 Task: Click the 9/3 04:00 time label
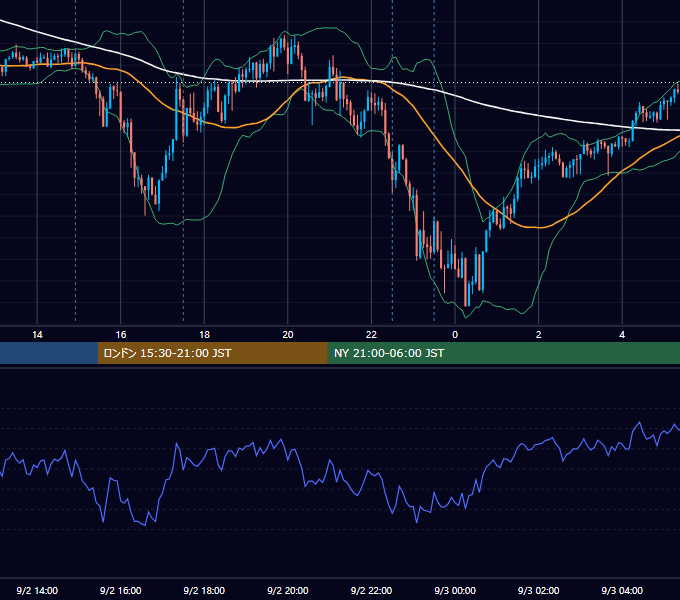[622, 590]
